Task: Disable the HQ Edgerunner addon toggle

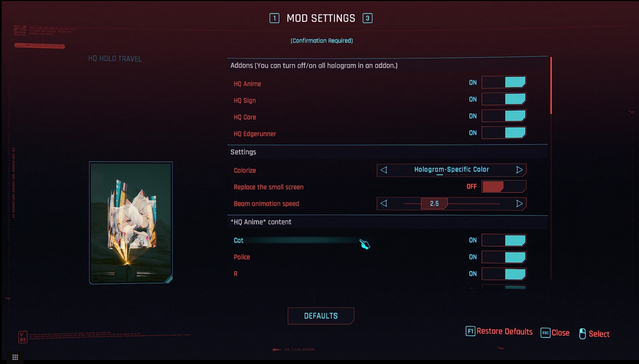Action: (504, 133)
